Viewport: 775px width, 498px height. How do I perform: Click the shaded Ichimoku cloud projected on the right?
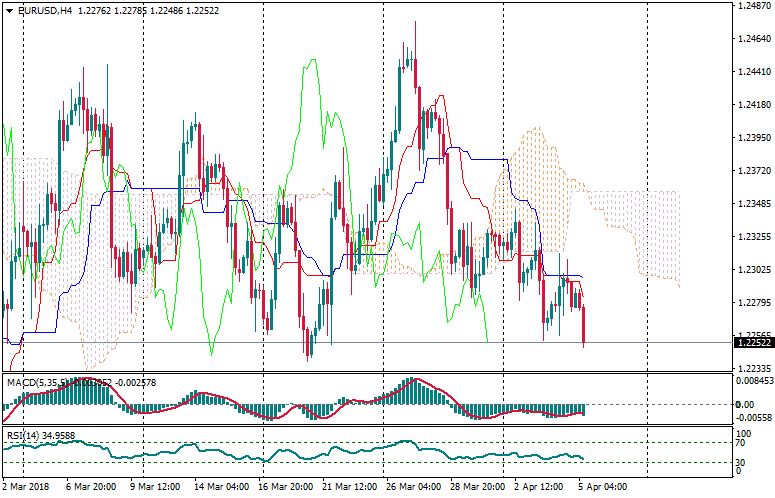tap(640, 230)
